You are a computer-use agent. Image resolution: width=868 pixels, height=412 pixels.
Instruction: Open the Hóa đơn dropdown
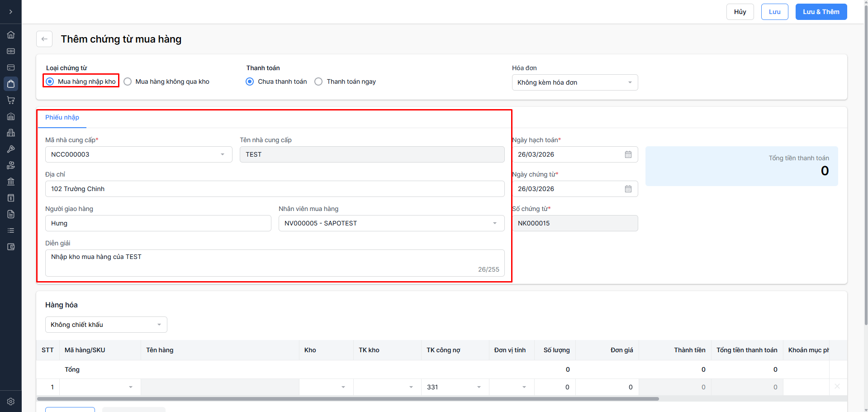click(574, 82)
